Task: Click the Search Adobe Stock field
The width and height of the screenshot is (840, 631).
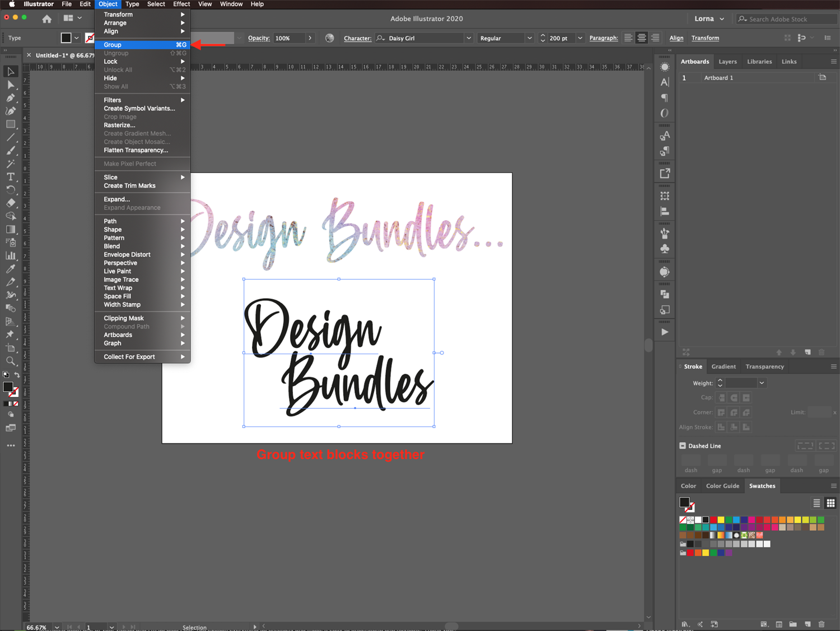Action: point(786,19)
